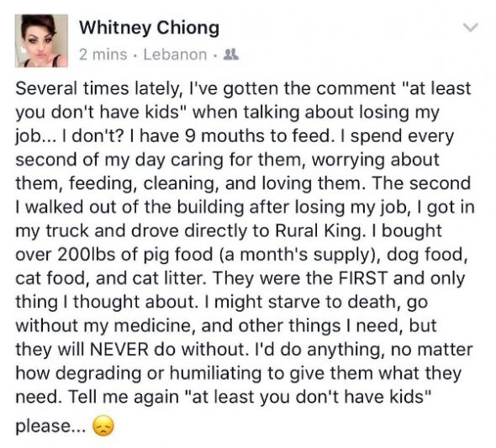
Task: Click the opening words Several times lately
Action: tap(98, 89)
